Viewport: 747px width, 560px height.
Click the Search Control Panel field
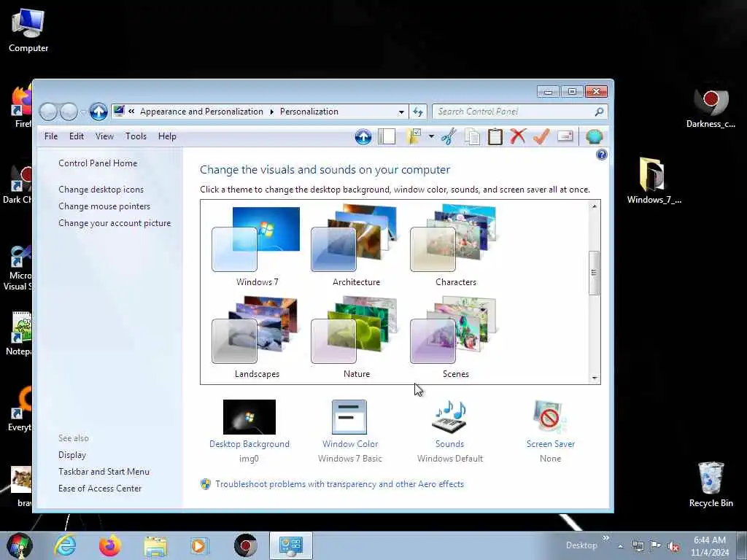519,112
